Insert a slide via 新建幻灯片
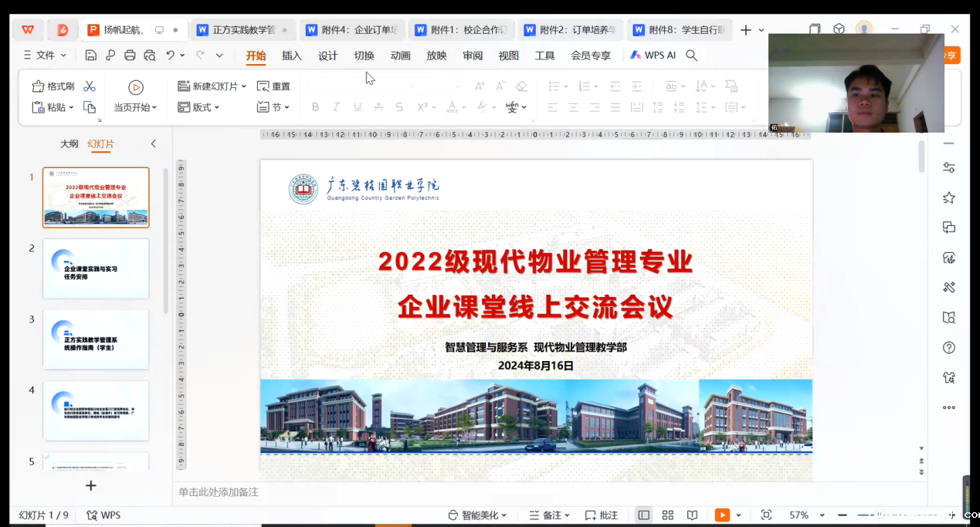980x527 pixels. click(x=210, y=86)
